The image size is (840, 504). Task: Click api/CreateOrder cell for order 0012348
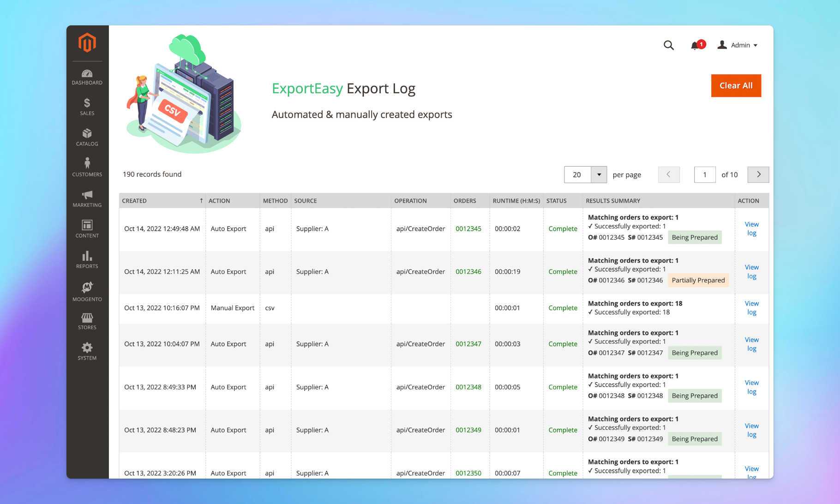pyautogui.click(x=420, y=387)
